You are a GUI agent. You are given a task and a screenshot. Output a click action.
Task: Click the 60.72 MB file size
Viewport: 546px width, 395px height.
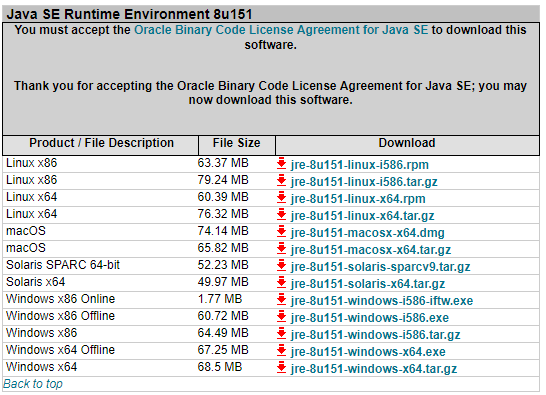click(x=223, y=316)
